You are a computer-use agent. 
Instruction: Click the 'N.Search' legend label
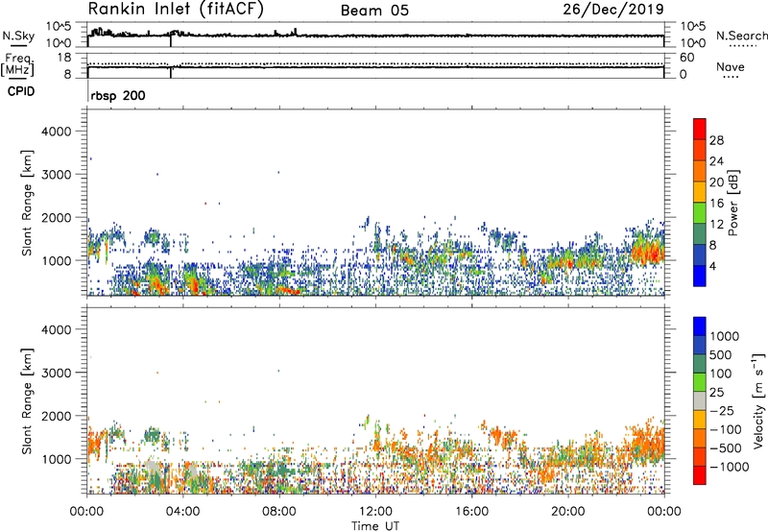click(741, 36)
